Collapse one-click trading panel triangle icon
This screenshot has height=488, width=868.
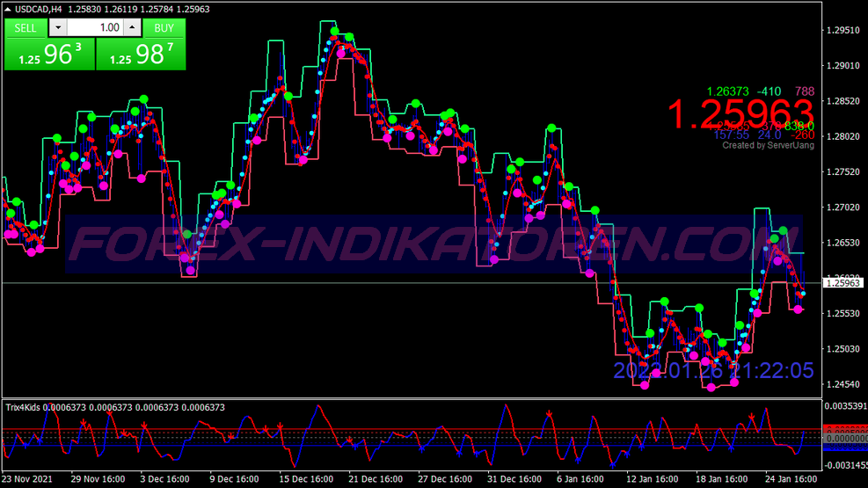[8, 9]
